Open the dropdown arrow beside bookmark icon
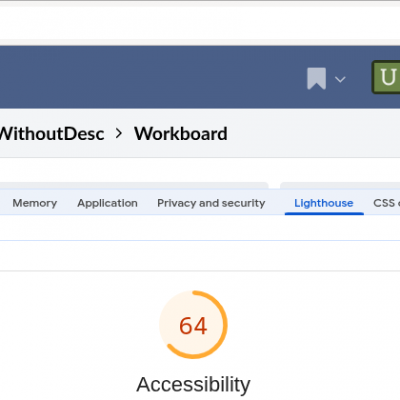Screen dimensions: 400x400 tap(340, 79)
